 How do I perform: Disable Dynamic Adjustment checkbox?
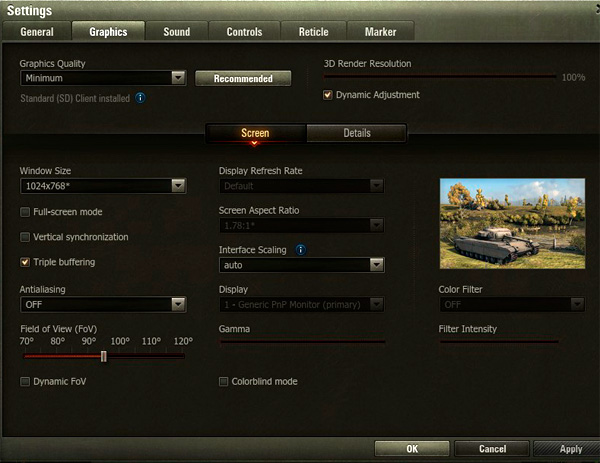327,95
